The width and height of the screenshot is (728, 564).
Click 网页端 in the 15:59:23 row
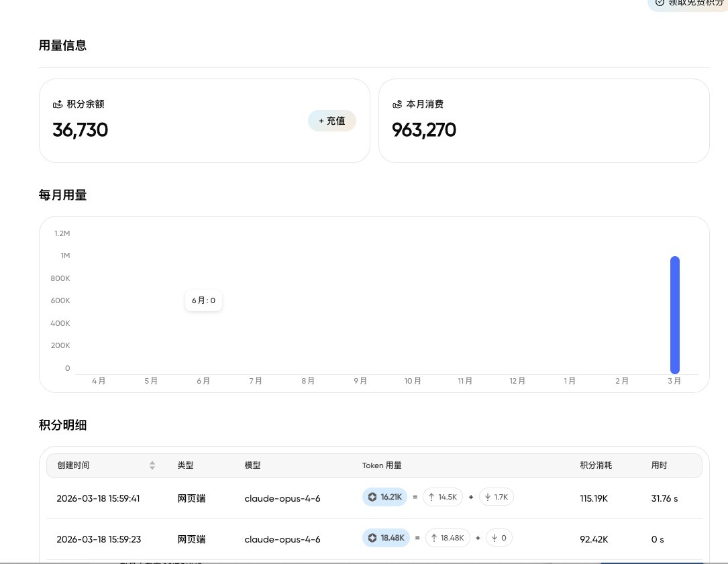pos(191,539)
